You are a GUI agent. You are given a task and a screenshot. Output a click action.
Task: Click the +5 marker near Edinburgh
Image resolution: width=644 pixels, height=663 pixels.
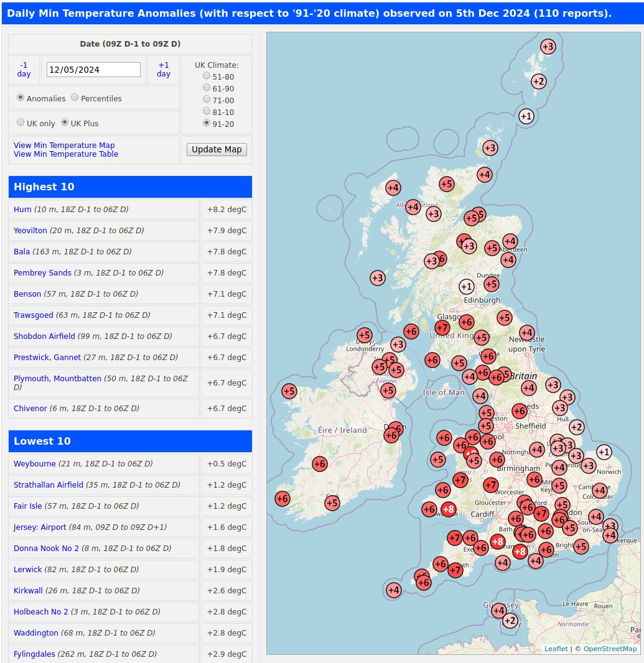click(x=492, y=284)
